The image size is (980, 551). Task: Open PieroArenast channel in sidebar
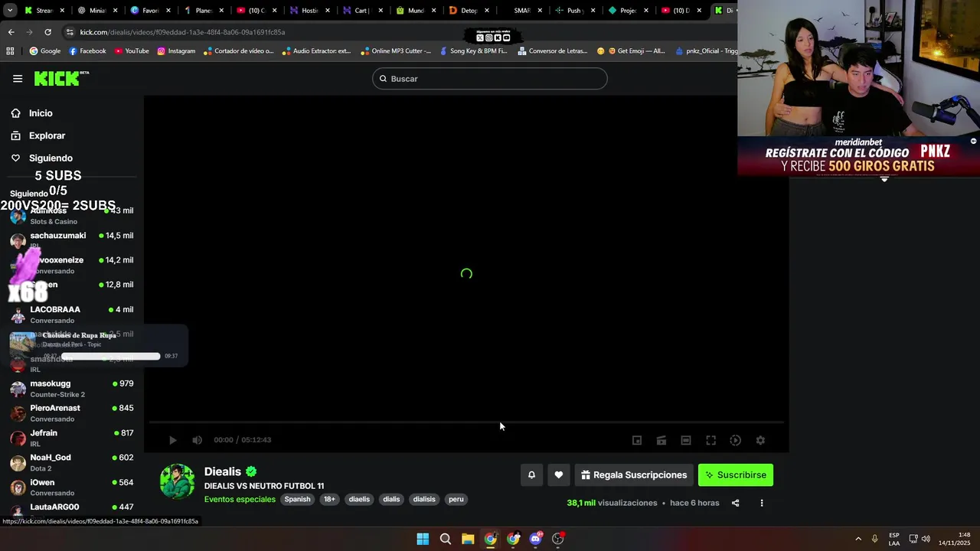(x=72, y=413)
